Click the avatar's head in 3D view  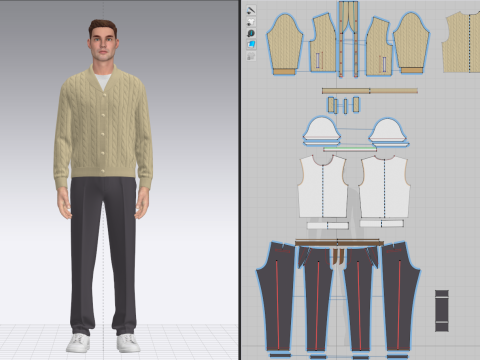tap(103, 39)
